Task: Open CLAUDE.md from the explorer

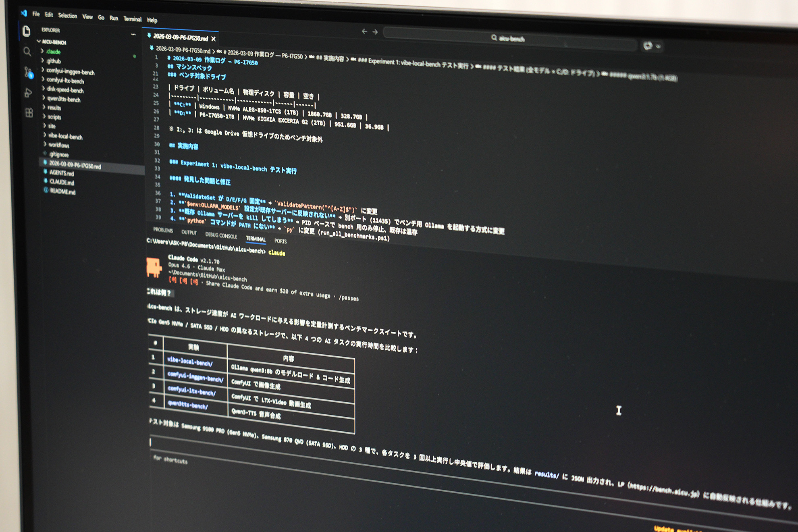Action: (62, 182)
